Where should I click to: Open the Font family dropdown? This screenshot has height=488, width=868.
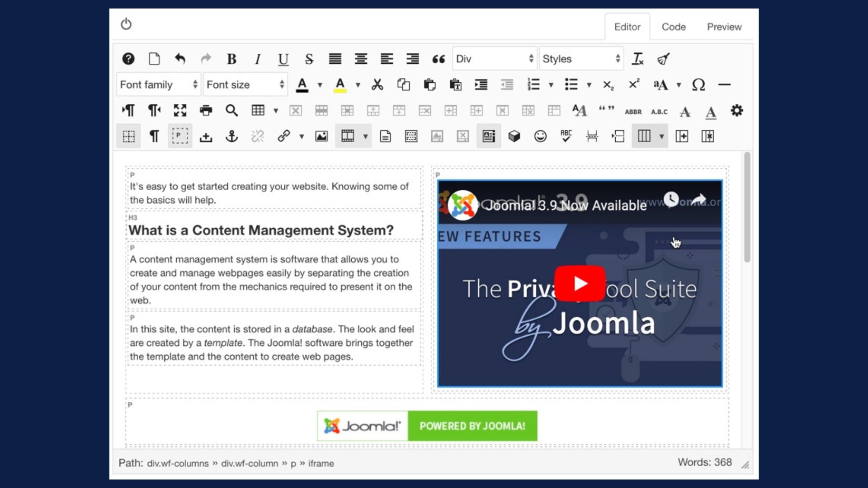click(159, 84)
